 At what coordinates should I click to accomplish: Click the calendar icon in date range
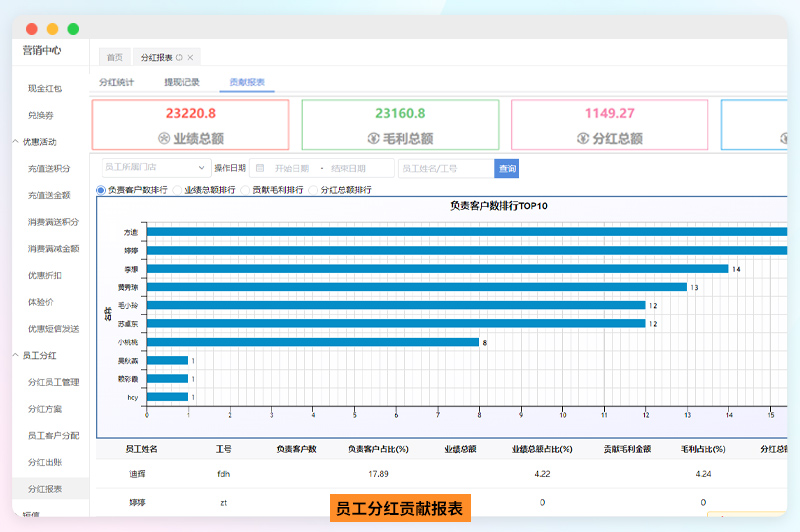tap(261, 169)
